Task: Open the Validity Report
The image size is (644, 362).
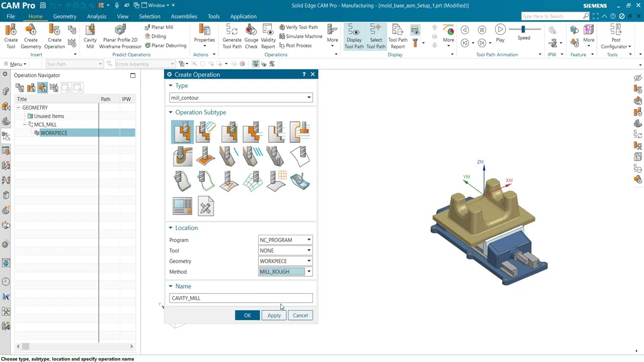Action: pos(268,36)
